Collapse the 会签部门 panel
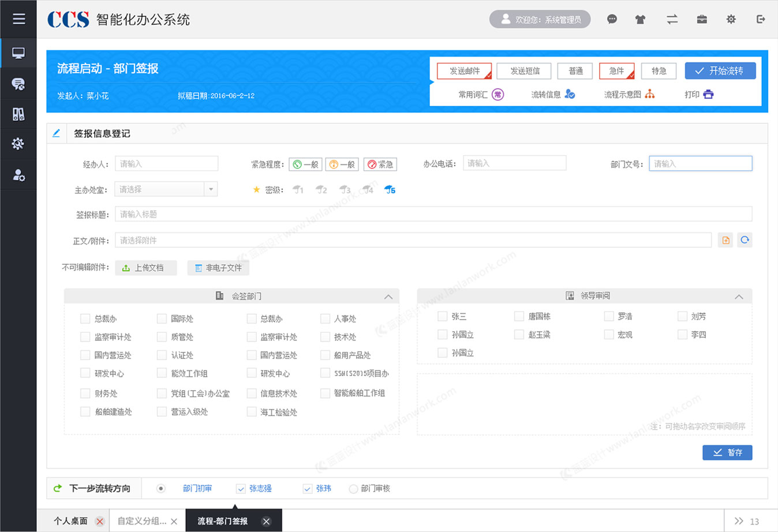778x532 pixels. tap(389, 295)
